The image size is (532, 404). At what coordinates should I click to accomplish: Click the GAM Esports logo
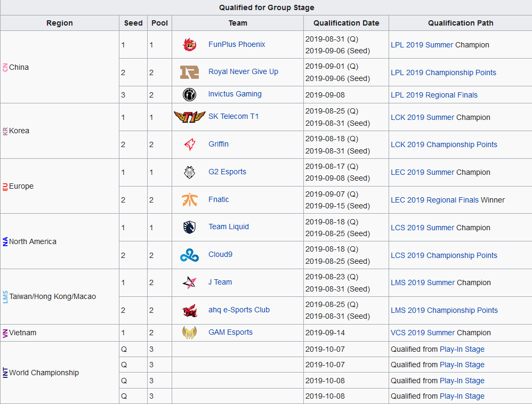pyautogui.click(x=189, y=333)
